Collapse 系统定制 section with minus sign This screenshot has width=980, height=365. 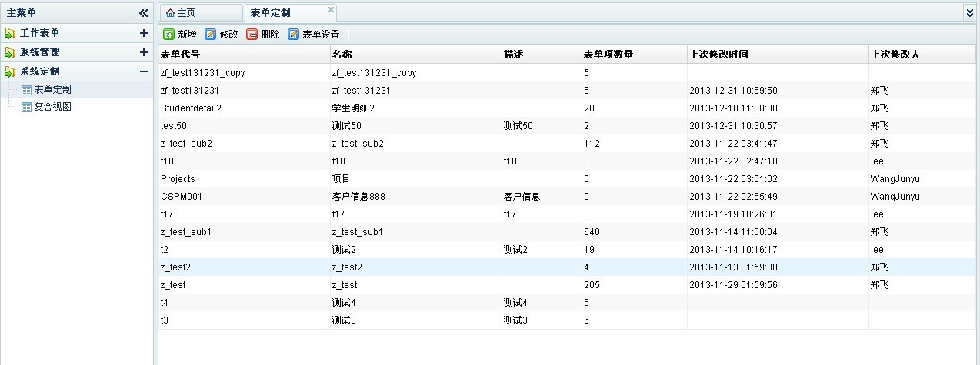[143, 71]
